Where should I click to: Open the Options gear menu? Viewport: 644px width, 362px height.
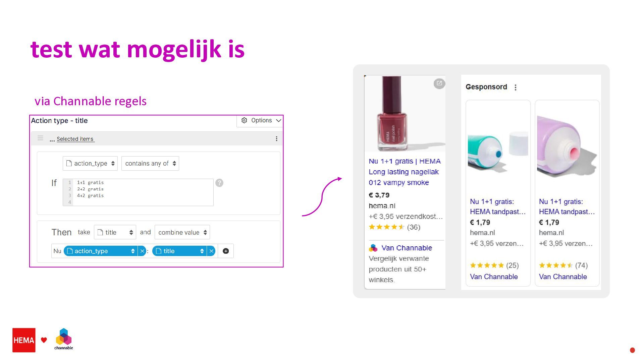click(x=260, y=121)
